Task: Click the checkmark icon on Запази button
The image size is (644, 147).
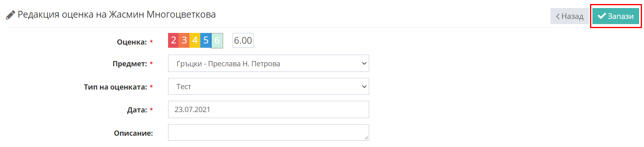Action: coord(602,16)
